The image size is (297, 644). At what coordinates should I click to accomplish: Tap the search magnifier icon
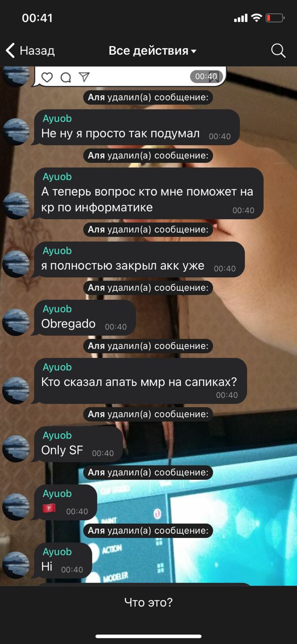pos(278,50)
